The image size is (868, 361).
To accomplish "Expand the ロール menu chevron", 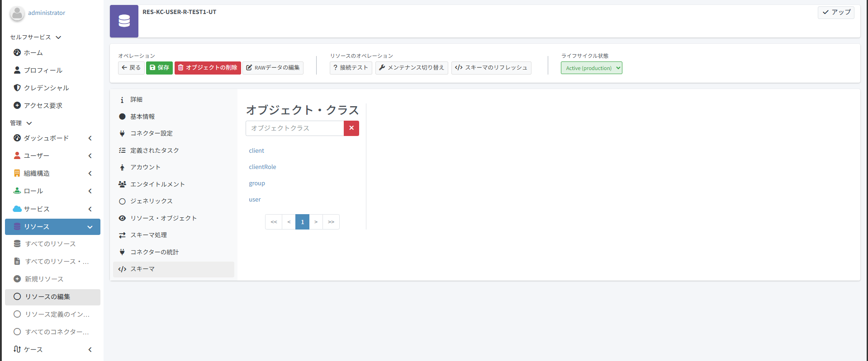I will click(90, 191).
